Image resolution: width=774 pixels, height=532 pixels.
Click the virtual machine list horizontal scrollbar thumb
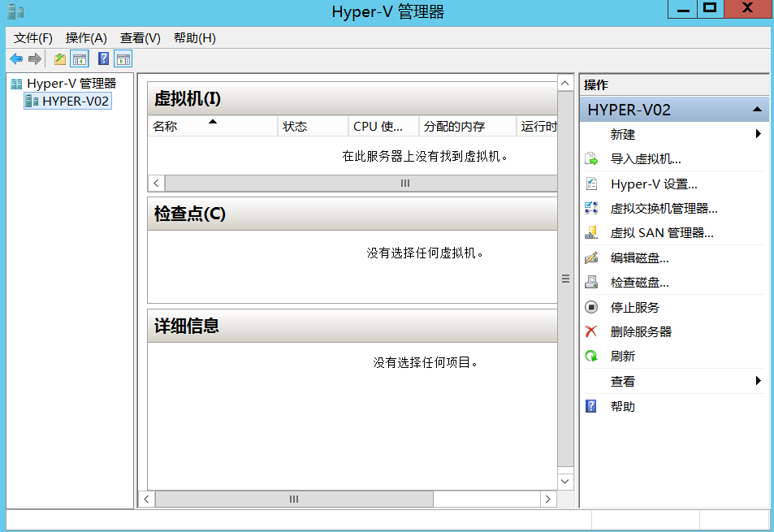tap(361, 183)
